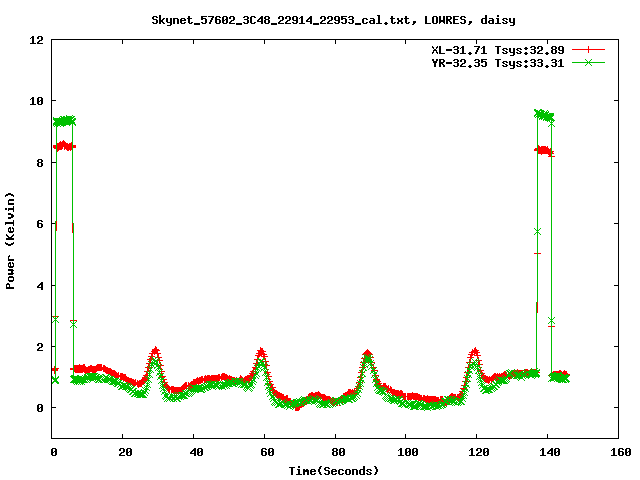Click the x-axis tick label 140
Image resolution: width=640 pixels, height=480 pixels.
click(x=550, y=452)
